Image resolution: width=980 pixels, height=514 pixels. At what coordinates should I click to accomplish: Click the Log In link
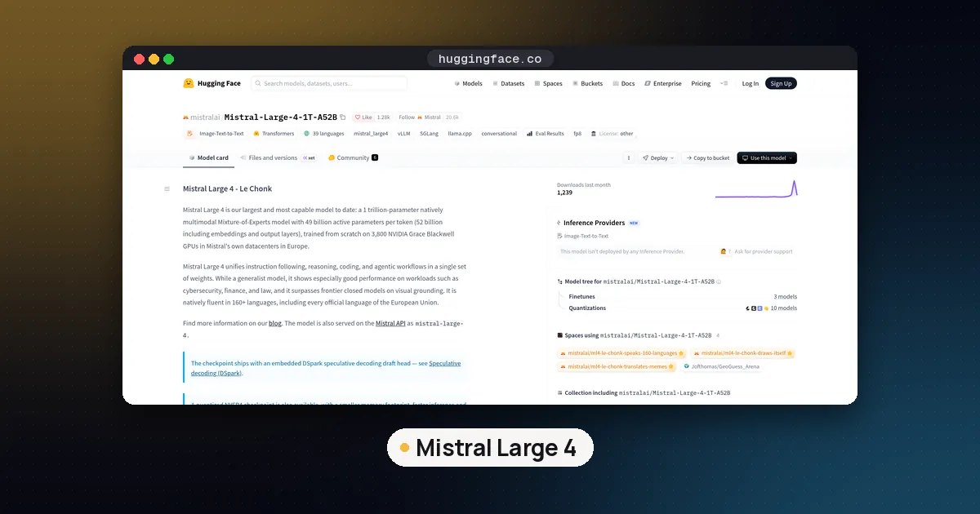click(x=750, y=83)
